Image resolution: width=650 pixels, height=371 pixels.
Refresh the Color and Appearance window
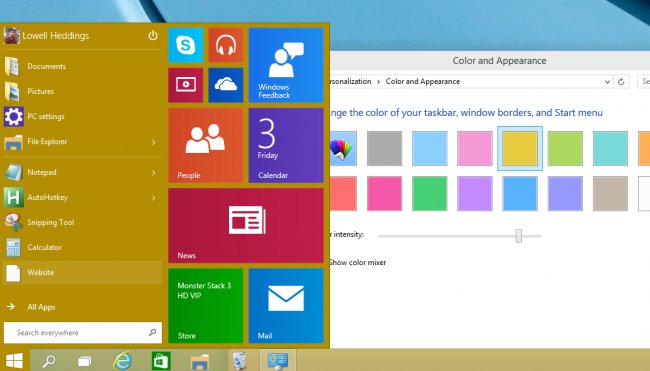pyautogui.click(x=621, y=82)
